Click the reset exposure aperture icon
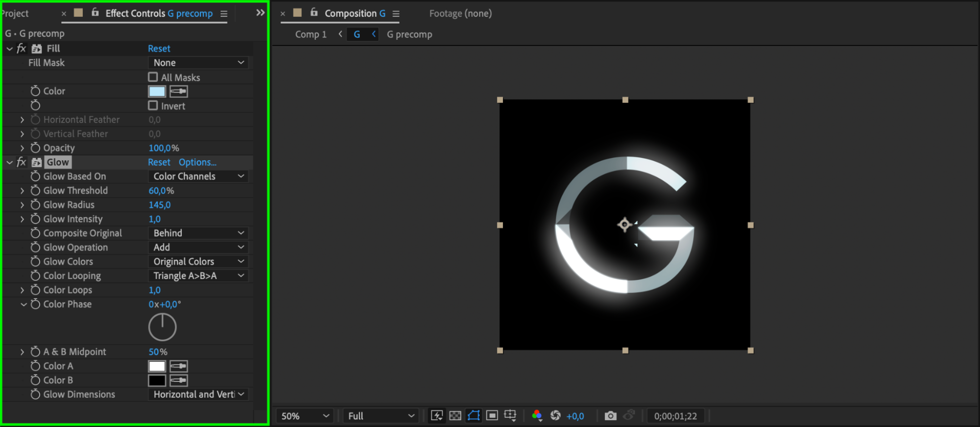Screen dimensions: 980x427 tap(555, 416)
